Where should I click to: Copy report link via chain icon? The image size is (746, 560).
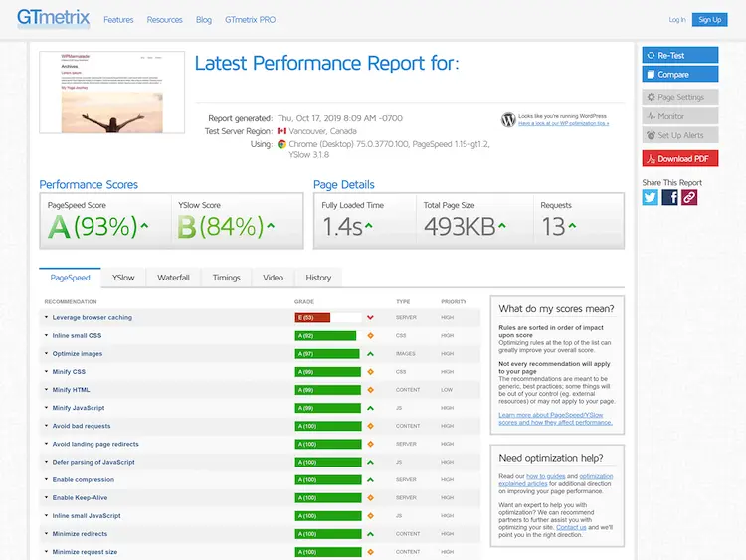pyautogui.click(x=689, y=197)
